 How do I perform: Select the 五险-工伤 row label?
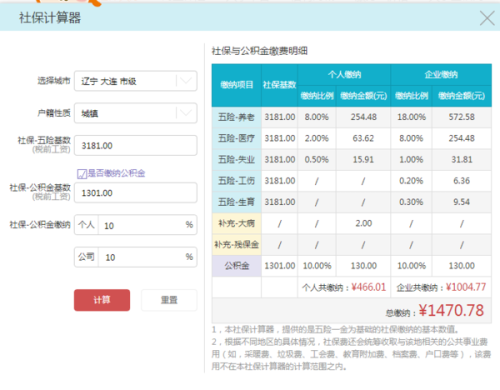[236, 181]
